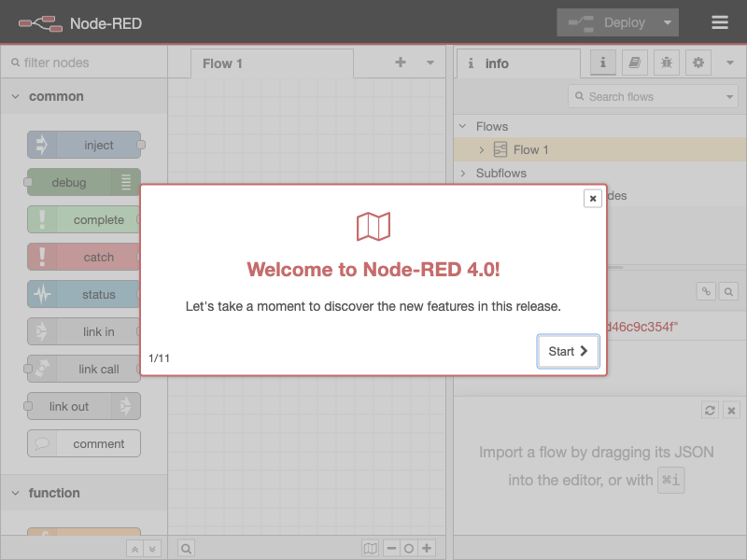The image size is (747, 560).
Task: Collapse the Flows tree section
Action: [x=462, y=126]
